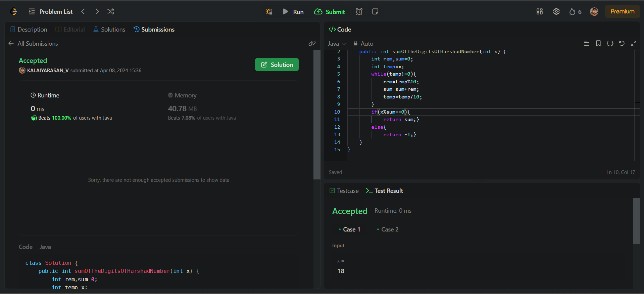Click the 'return -1;}' code line
Viewport: 644px width, 294px height.
click(400, 134)
